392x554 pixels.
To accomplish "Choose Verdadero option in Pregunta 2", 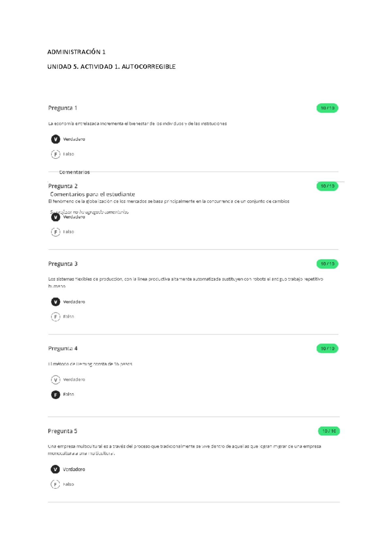I will [56, 217].
